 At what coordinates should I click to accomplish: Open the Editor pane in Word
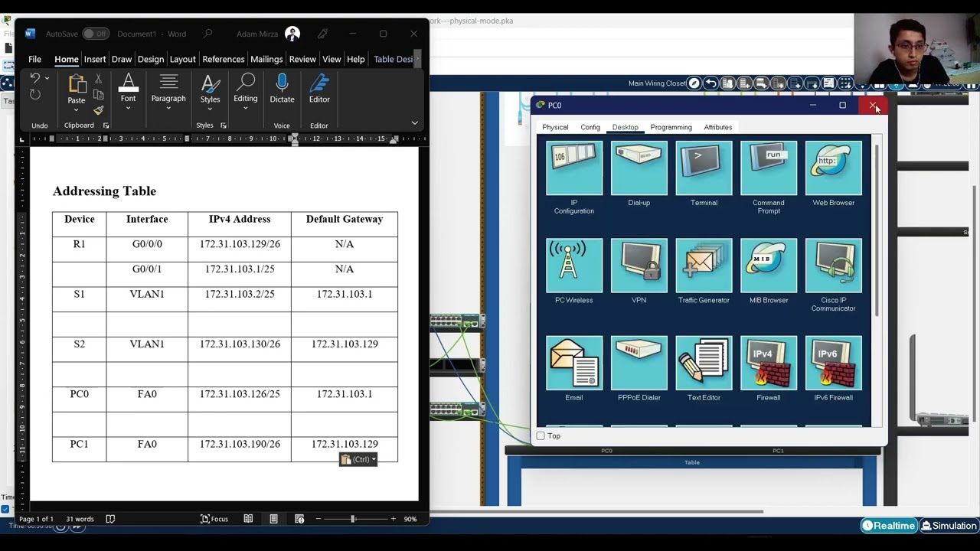(x=319, y=89)
